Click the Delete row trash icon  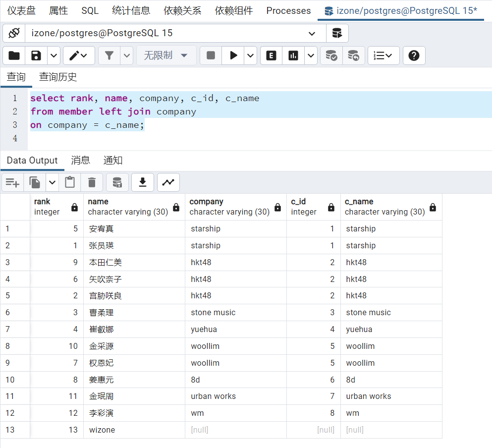coord(92,182)
